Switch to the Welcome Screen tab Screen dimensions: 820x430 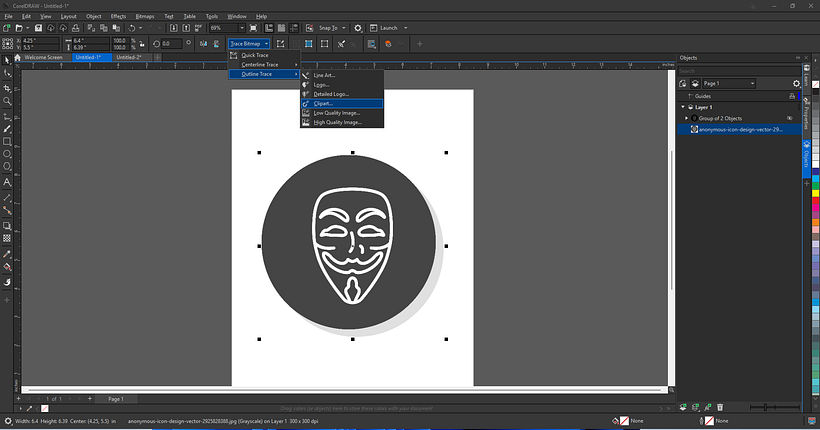pos(42,58)
